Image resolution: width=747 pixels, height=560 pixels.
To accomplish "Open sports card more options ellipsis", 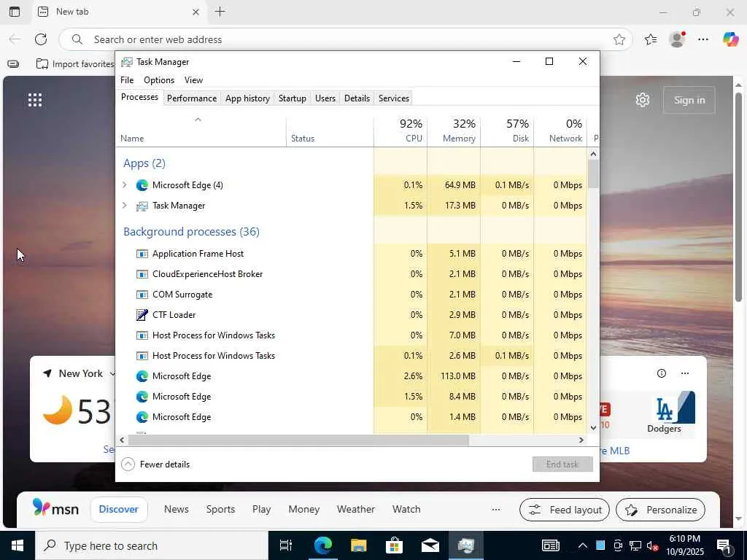I will click(685, 373).
